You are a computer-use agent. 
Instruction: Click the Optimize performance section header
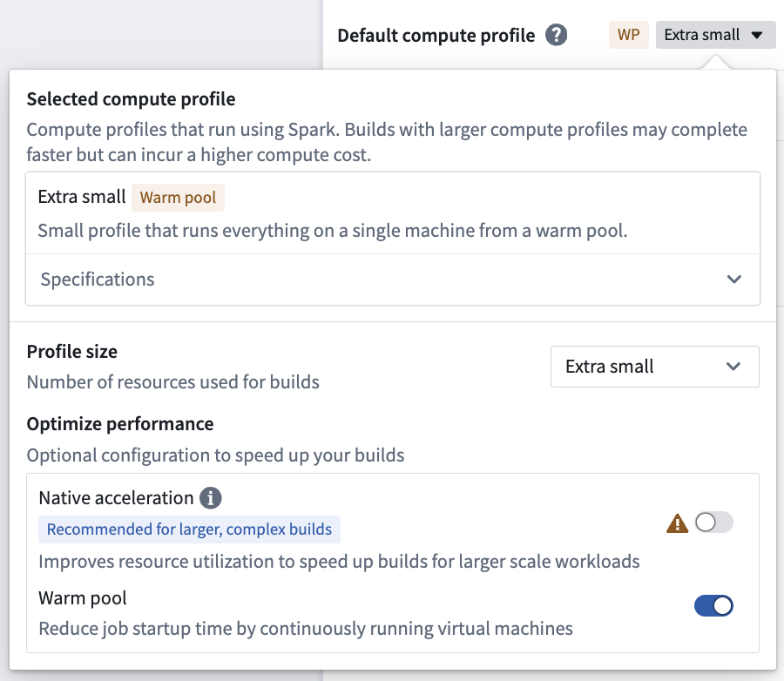pyautogui.click(x=121, y=424)
